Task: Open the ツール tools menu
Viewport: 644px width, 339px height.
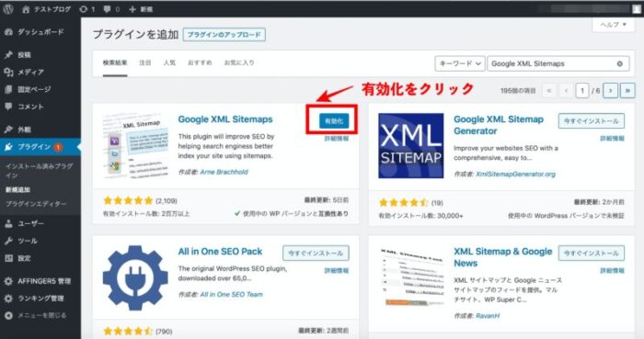Action: (40, 241)
